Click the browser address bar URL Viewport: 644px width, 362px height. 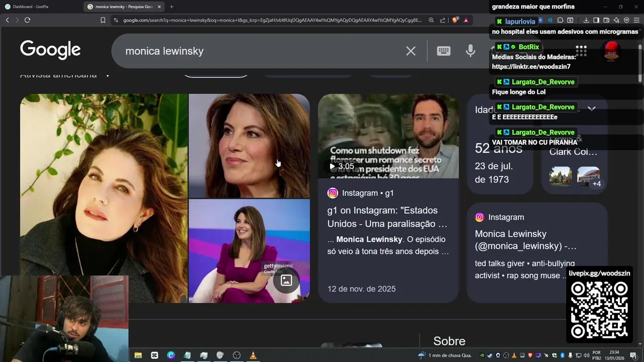[x=272, y=20]
